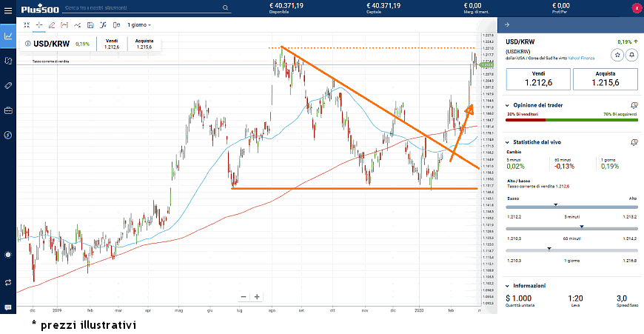
Task: Set a price alert with bell icon
Action: (631, 55)
